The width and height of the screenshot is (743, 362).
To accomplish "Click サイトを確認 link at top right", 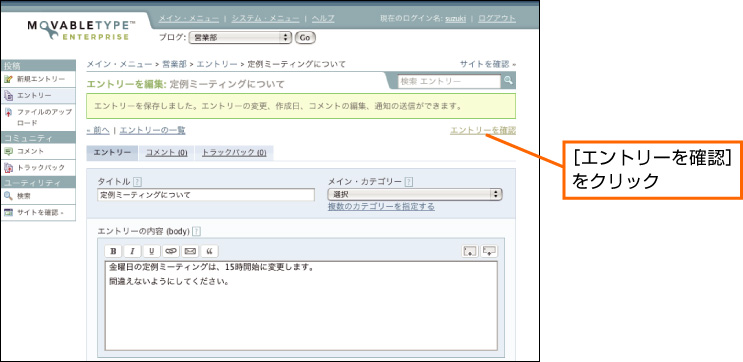I will [488, 64].
